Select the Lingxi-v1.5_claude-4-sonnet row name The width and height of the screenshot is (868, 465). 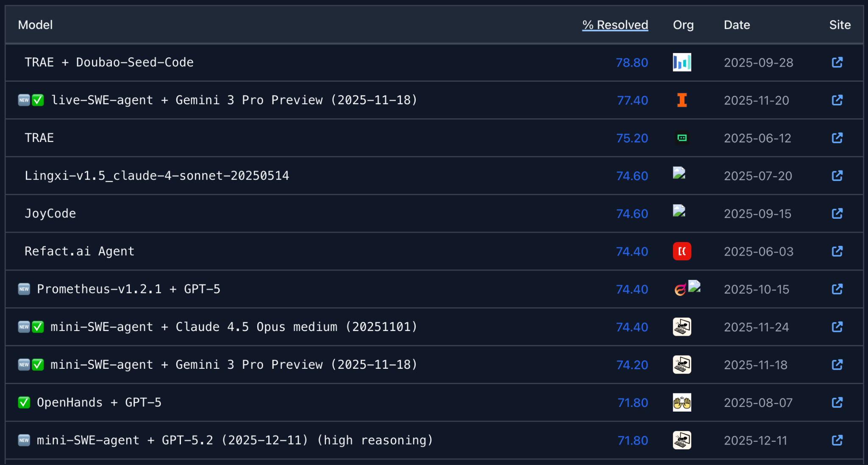[157, 175]
